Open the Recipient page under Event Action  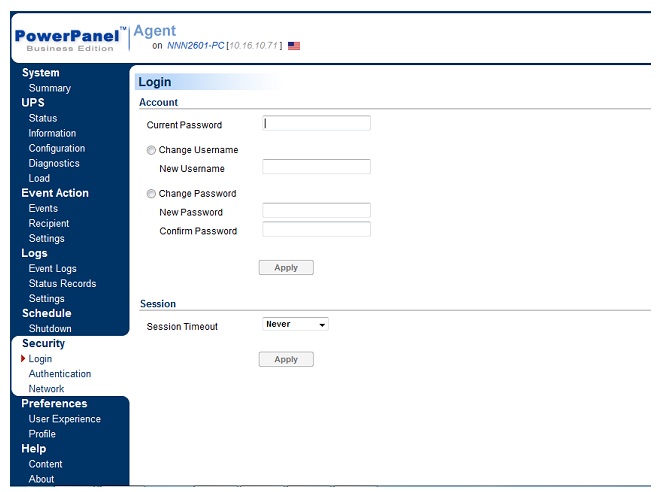coord(49,224)
